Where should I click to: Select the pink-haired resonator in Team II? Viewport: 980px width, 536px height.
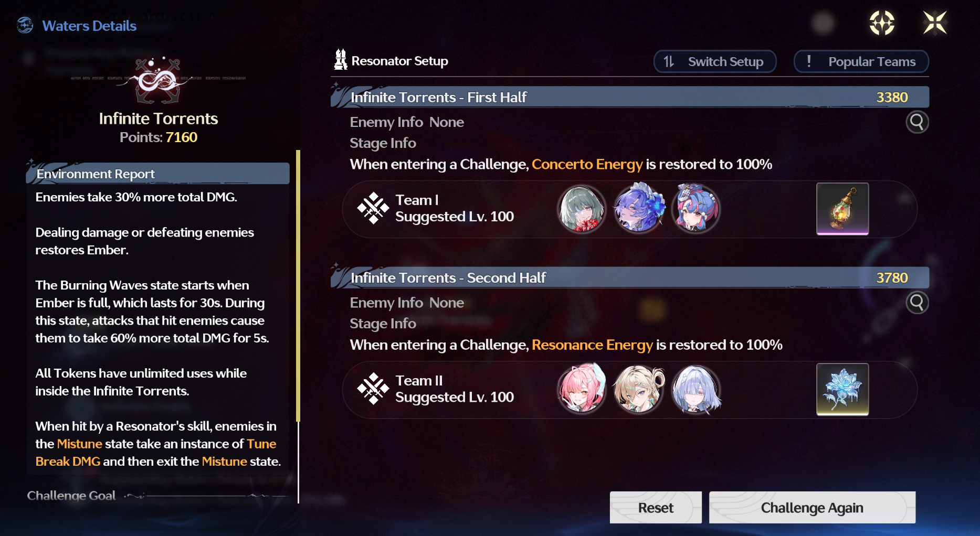tap(582, 389)
